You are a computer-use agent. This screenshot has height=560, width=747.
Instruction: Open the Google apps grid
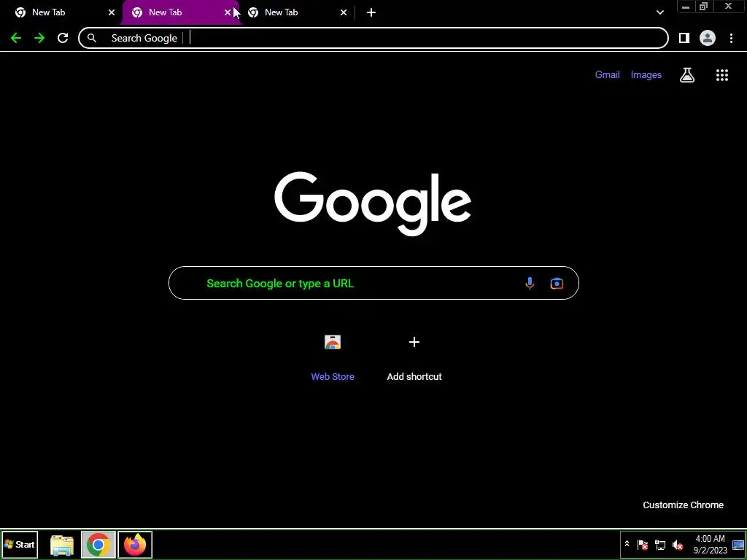(x=722, y=75)
